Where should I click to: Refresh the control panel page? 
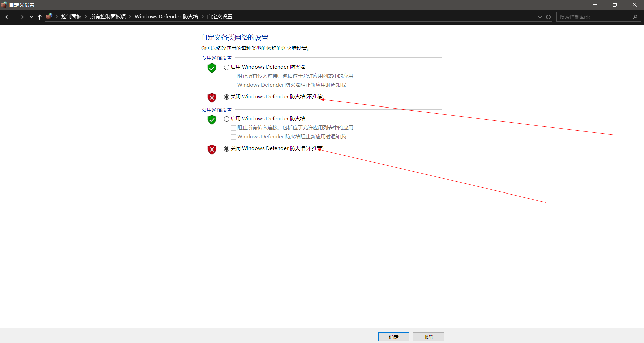click(548, 17)
